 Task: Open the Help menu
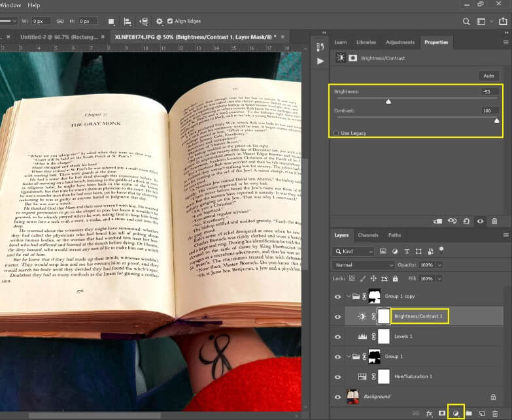click(33, 5)
